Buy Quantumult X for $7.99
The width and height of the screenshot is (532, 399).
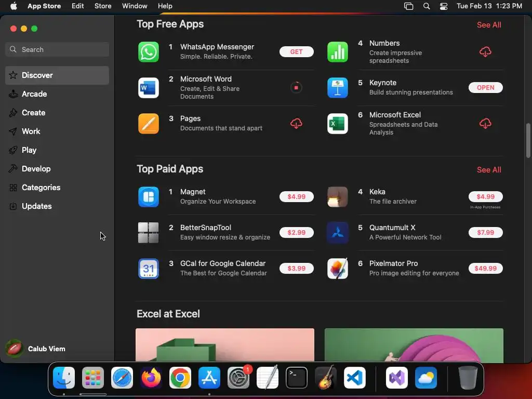(x=486, y=232)
